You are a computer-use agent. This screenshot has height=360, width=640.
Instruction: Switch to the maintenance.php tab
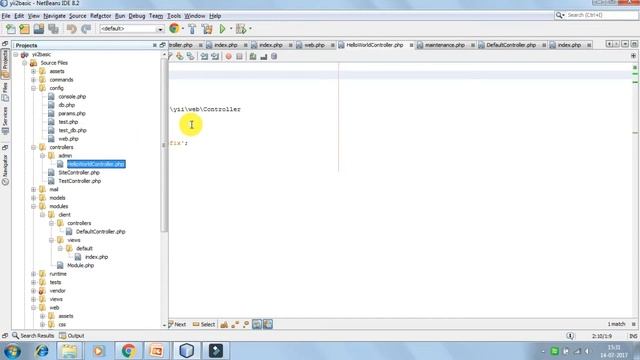point(444,45)
